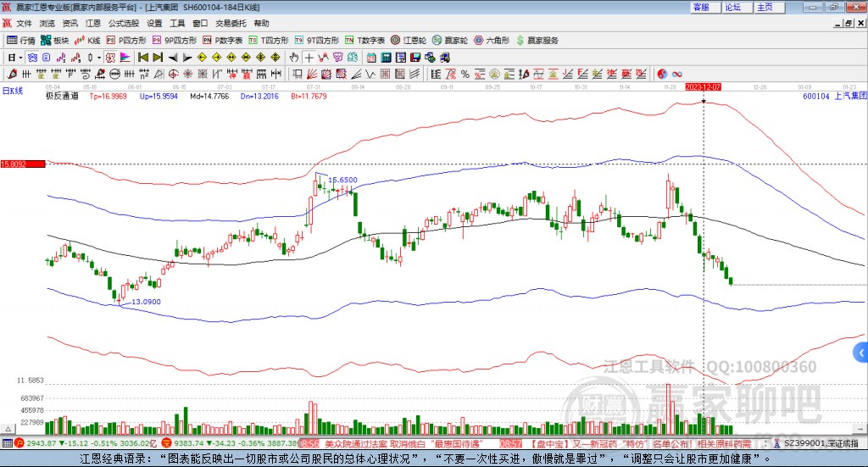The width and height of the screenshot is (868, 467).
Task: Click the 主页 homepage button
Action: pos(770,7)
